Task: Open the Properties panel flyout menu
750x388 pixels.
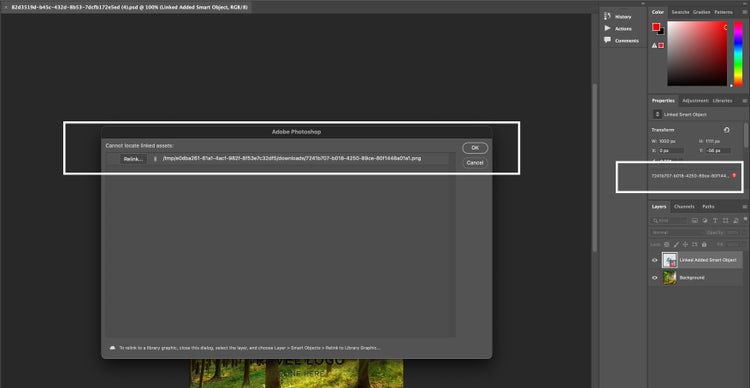Action: [744, 100]
